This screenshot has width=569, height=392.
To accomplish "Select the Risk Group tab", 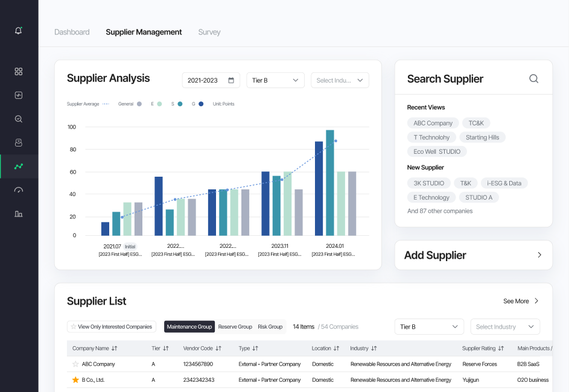I will 270,327.
